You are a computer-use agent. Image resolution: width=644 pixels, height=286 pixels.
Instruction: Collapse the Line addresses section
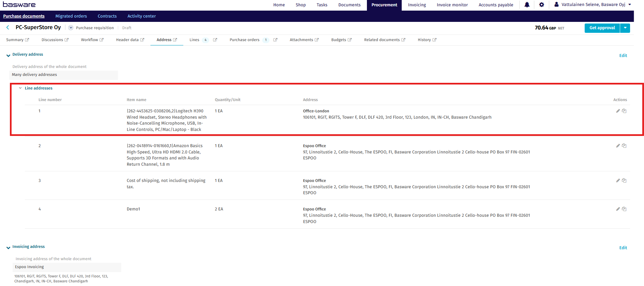click(20, 88)
